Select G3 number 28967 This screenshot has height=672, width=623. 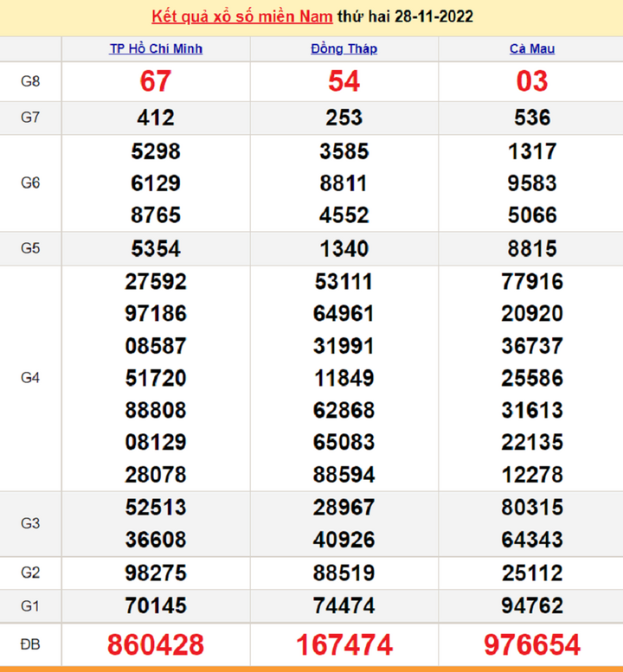tap(344, 508)
